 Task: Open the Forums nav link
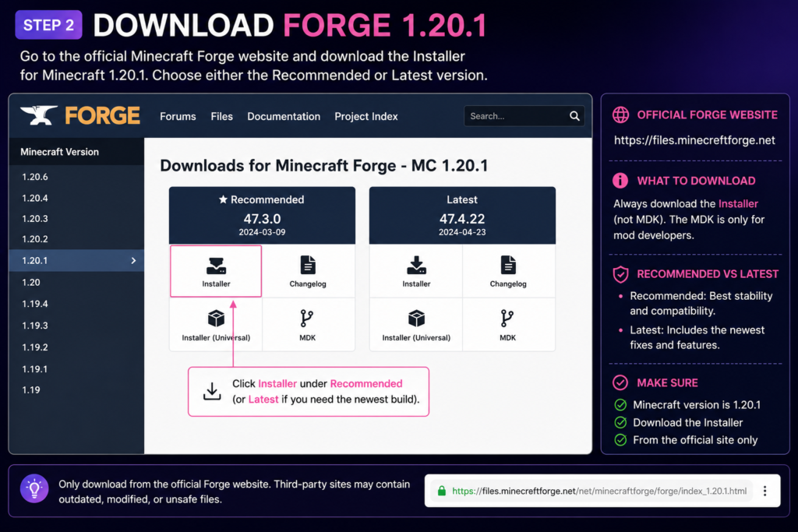178,117
